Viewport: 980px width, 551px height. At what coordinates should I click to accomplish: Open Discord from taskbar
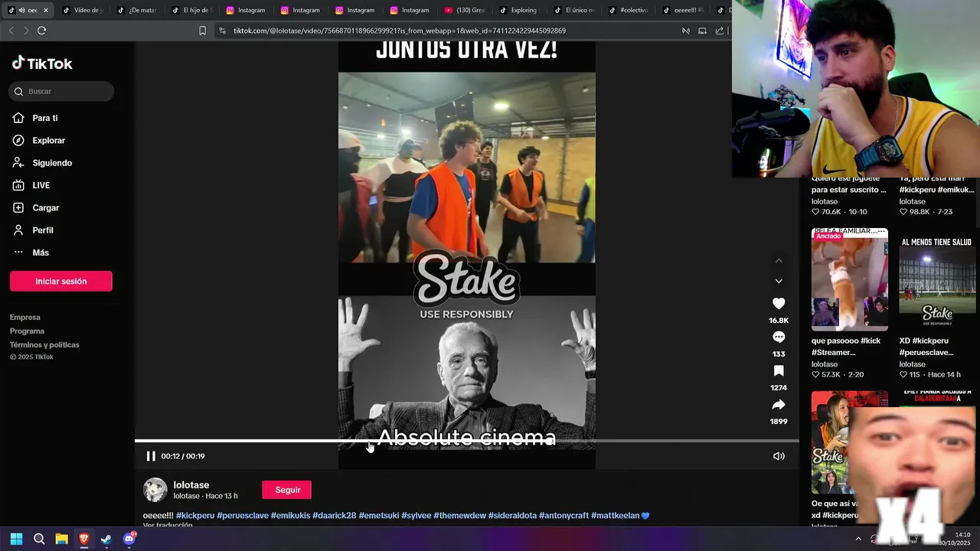[129, 539]
